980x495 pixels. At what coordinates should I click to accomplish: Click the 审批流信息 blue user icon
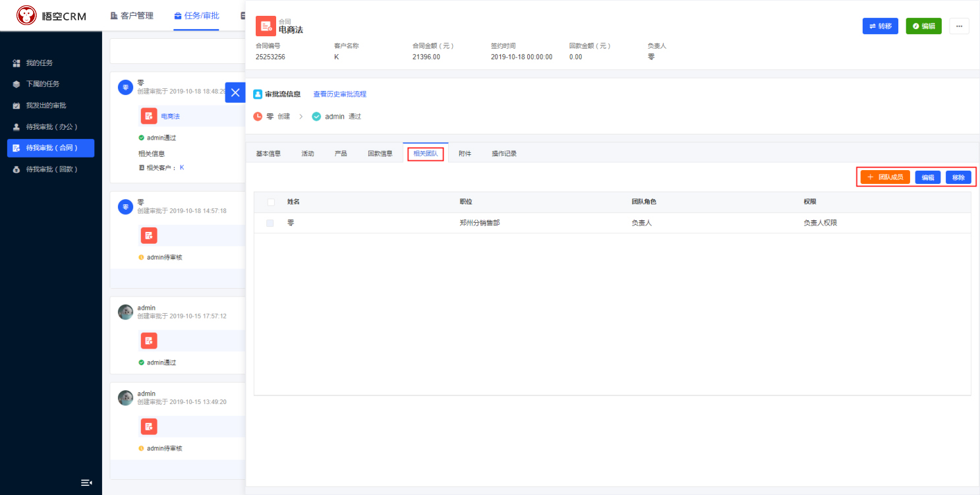[258, 94]
